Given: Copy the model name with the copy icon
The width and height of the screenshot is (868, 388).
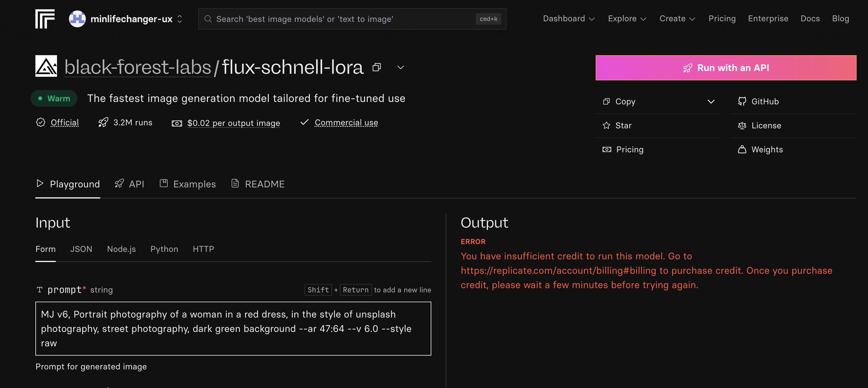Looking at the screenshot, I should [x=376, y=67].
